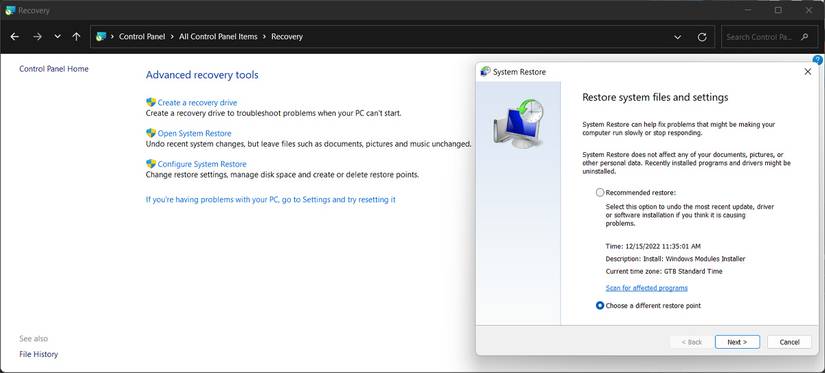The image size is (825, 373).
Task: Open address bar history dropdown
Action: point(678,37)
